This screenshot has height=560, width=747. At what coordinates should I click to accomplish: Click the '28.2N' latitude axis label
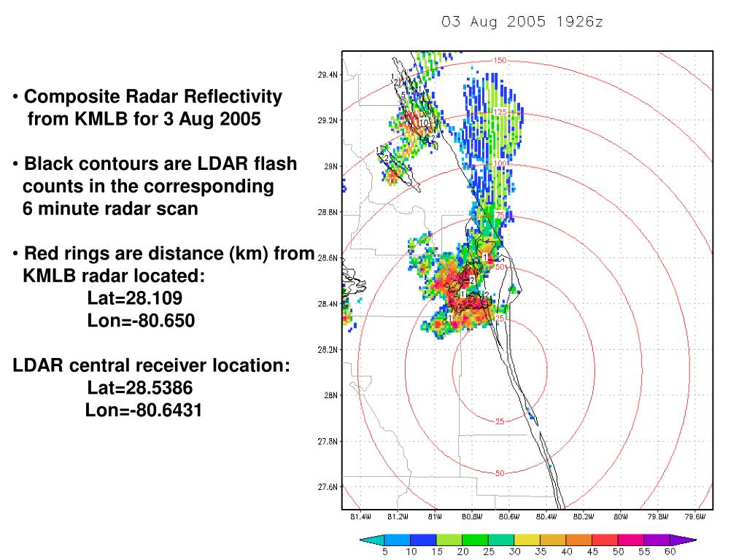tap(328, 349)
